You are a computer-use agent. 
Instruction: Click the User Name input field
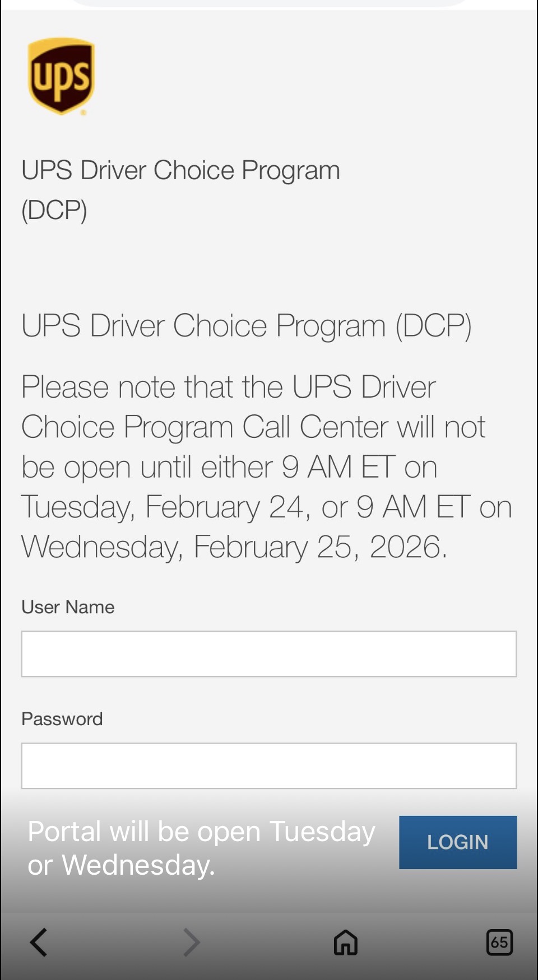click(269, 654)
